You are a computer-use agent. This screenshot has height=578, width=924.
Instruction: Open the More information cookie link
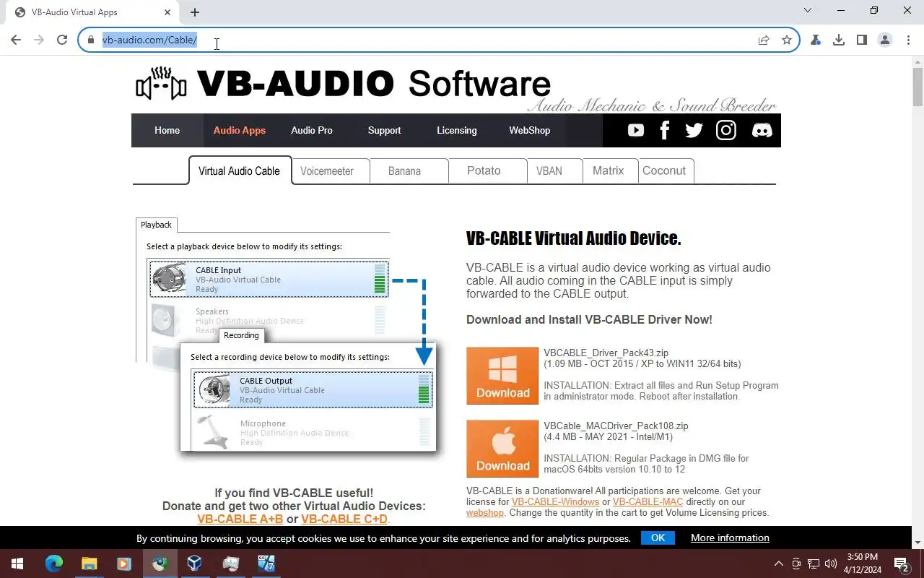point(730,538)
